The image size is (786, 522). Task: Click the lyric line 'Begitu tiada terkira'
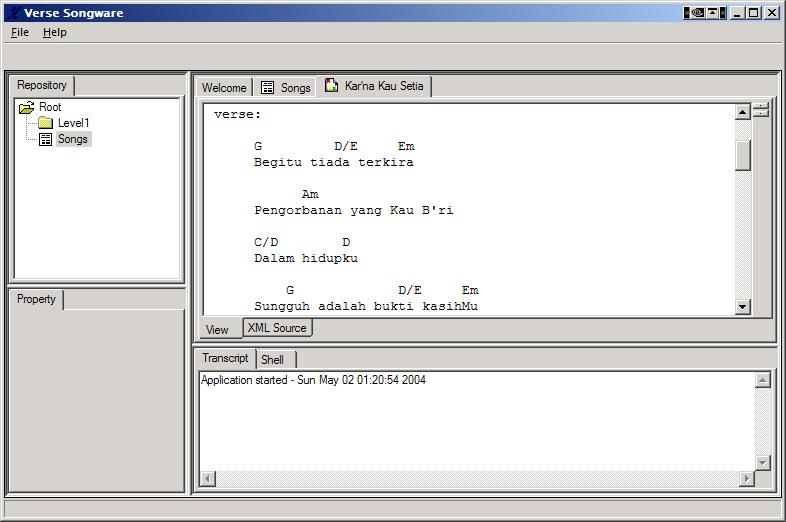pyautogui.click(x=334, y=162)
